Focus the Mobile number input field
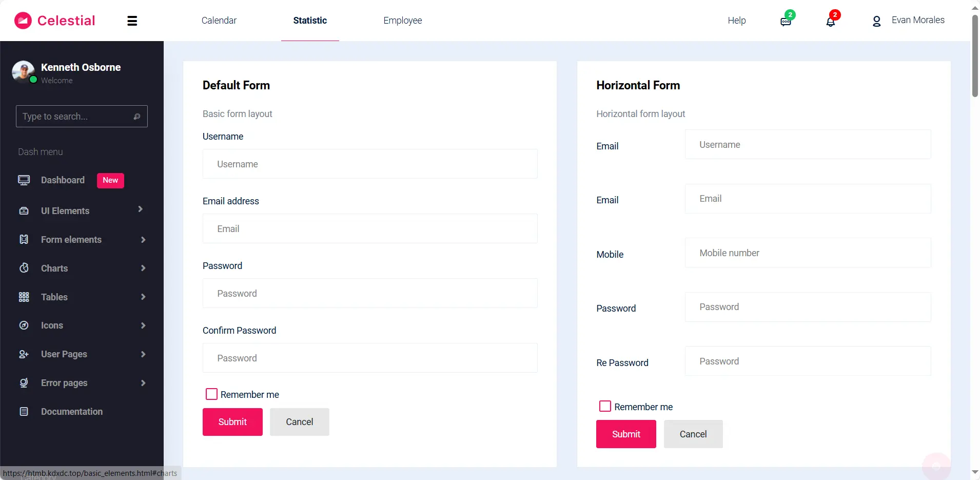The width and height of the screenshot is (980, 480). click(808, 253)
